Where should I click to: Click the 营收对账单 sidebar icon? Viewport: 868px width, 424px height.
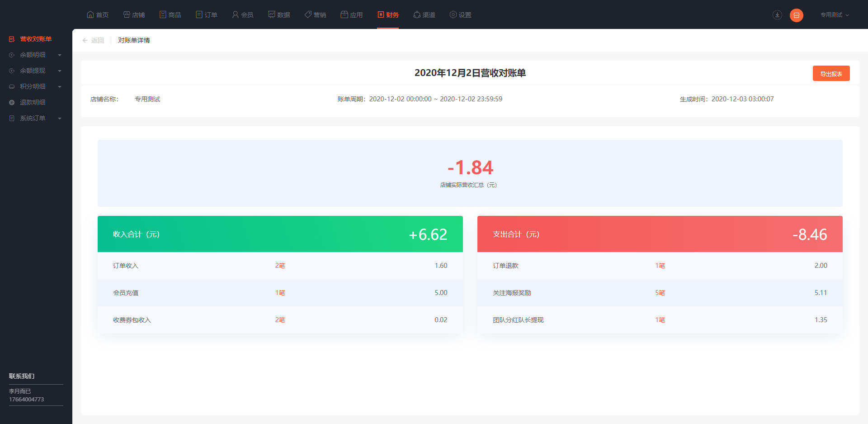(x=12, y=39)
